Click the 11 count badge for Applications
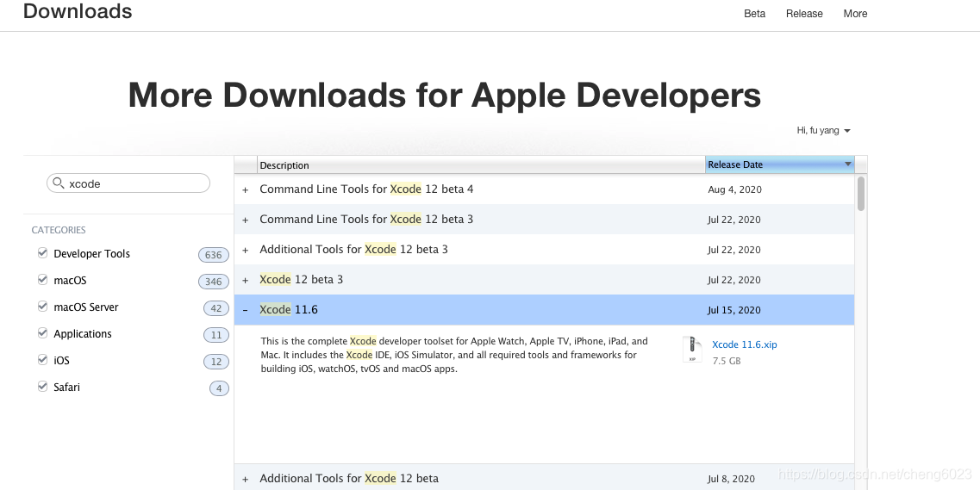Screen dimensions: 980x490 click(216, 335)
